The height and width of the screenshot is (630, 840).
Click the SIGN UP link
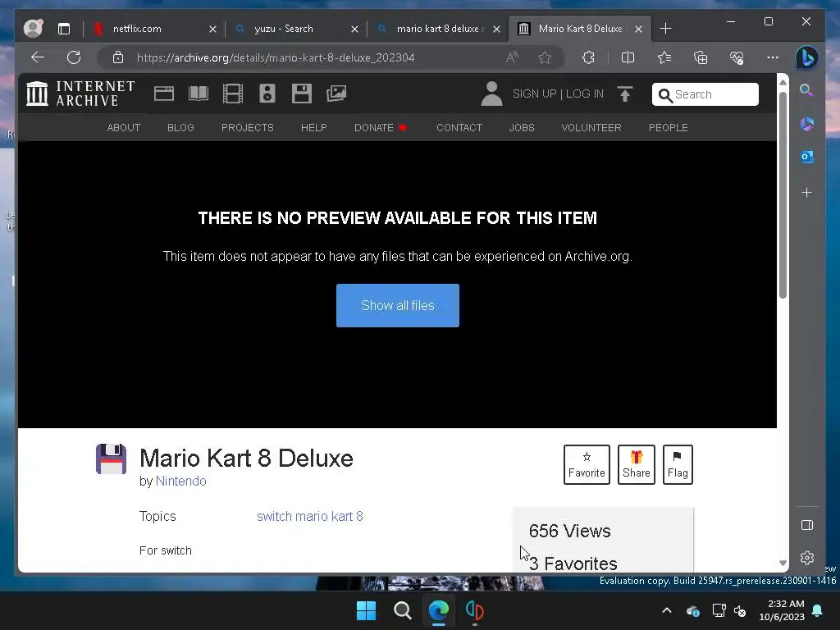click(535, 94)
